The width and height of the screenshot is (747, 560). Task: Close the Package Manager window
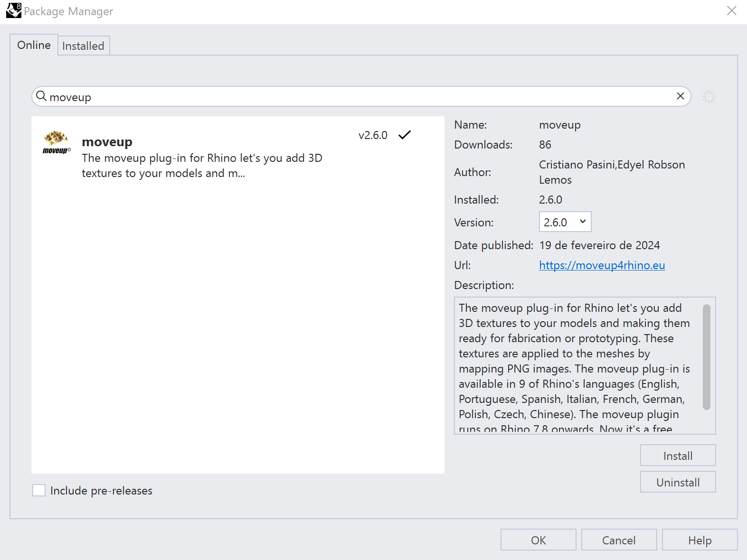(731, 10)
